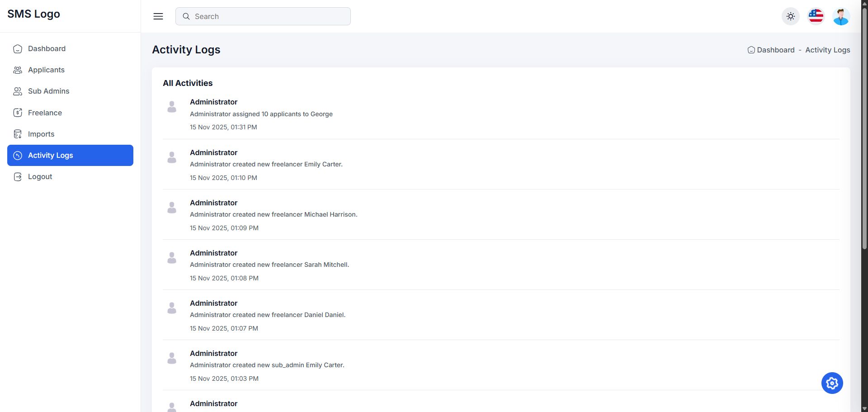Image resolution: width=868 pixels, height=412 pixels.
Task: Click the Dashboard sidebar icon
Action: [18, 49]
